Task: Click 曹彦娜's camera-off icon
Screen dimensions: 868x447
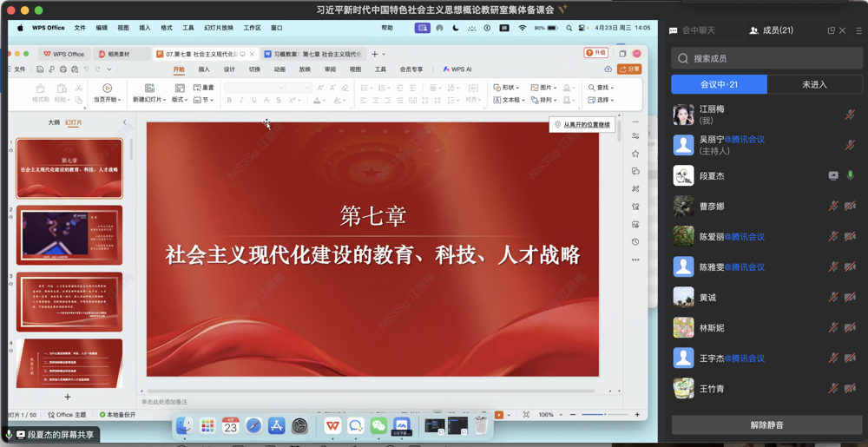Action: (x=850, y=206)
